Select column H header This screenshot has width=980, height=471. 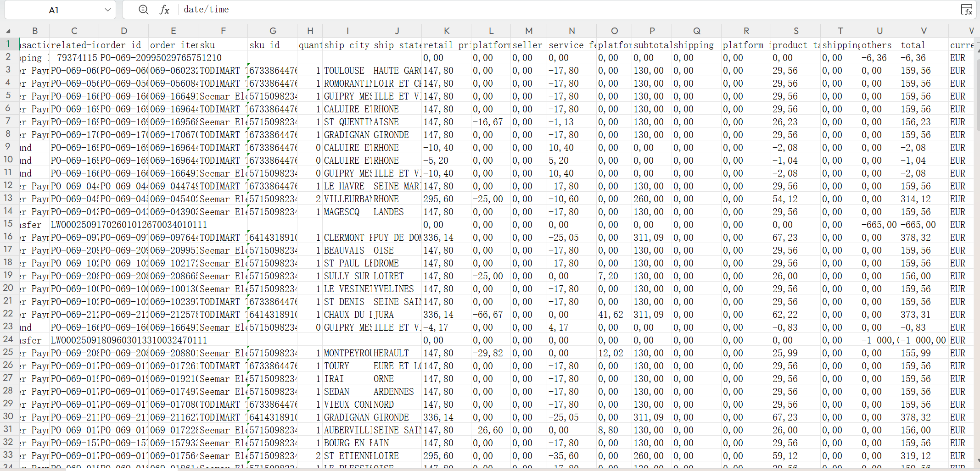(310, 31)
